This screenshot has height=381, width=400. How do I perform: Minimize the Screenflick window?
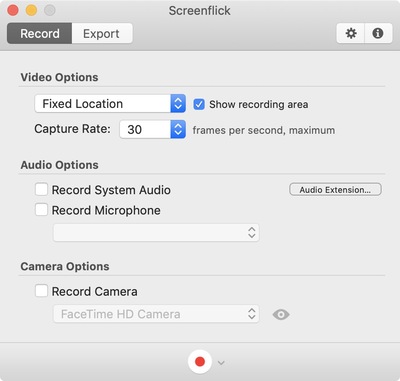click(32, 10)
